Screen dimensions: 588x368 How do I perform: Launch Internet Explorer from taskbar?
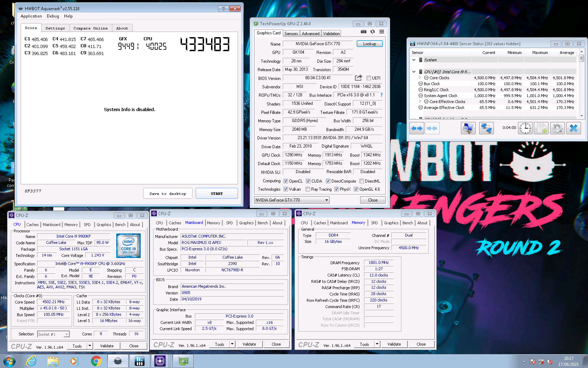click(31, 361)
